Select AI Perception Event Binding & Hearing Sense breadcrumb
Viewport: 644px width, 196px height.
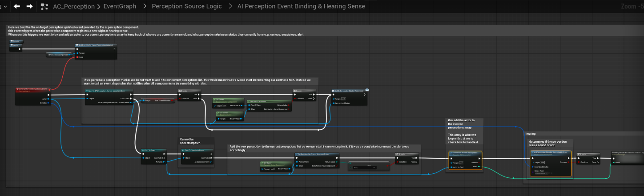(301, 6)
